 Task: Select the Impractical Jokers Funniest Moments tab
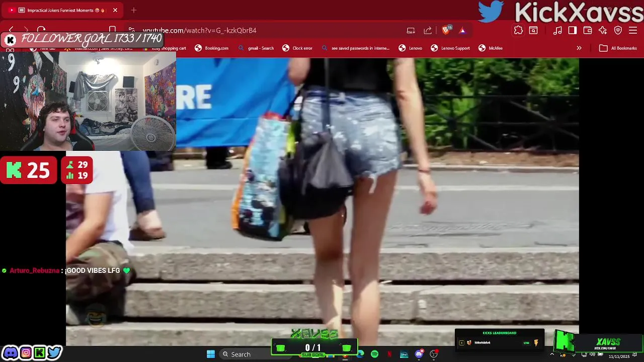tap(63, 10)
